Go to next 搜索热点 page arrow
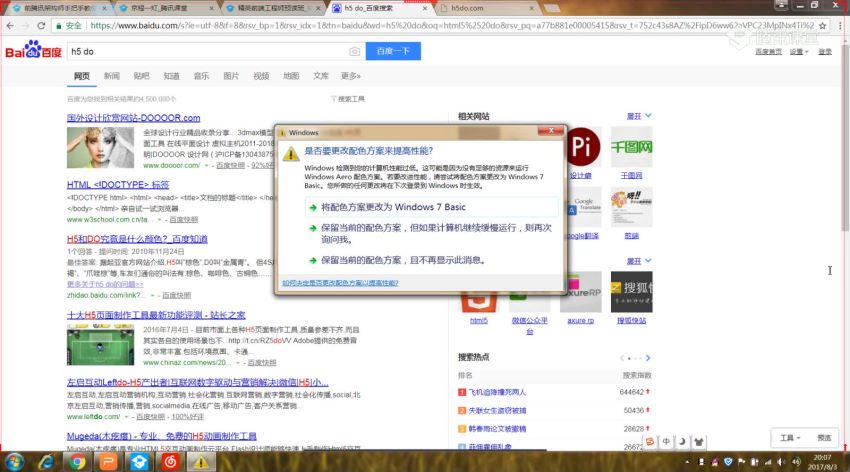This screenshot has height=472, width=850. pyautogui.click(x=648, y=358)
